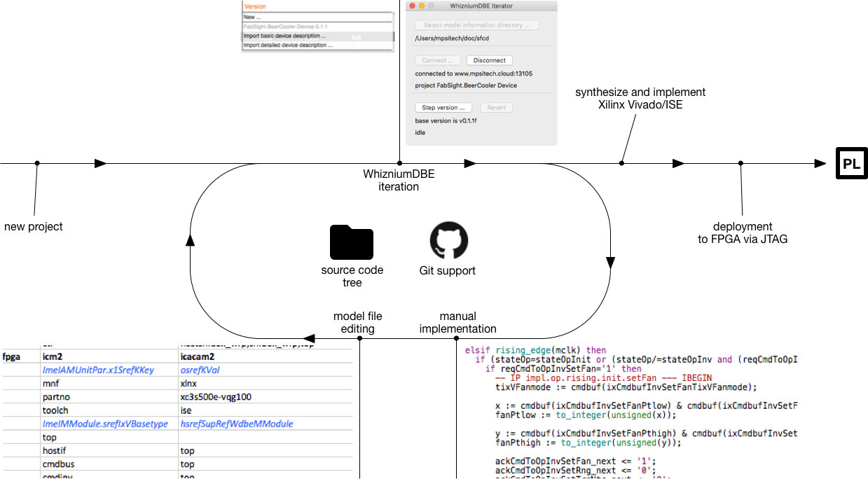Click the 'idle' status text

420,132
